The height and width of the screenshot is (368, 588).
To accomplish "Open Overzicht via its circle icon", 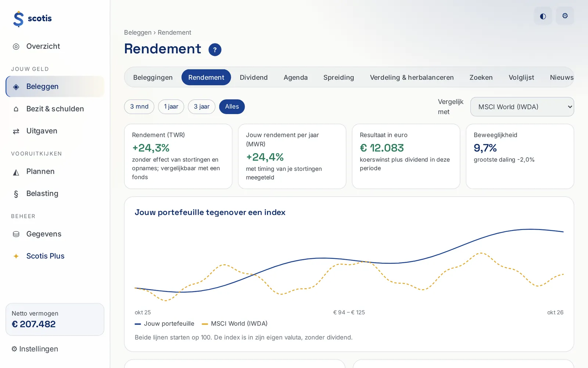I will coord(16,46).
